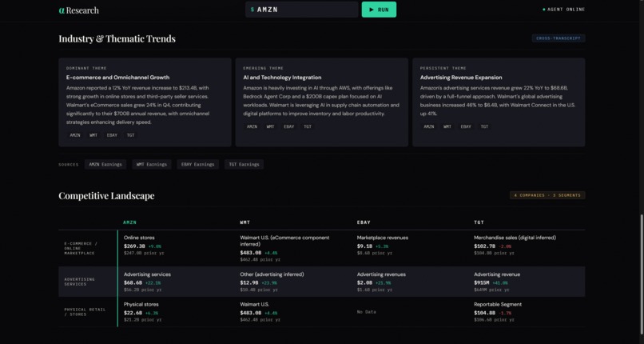Screen dimensions: 644x344
Task: Click the Industry & Thematic Trends heading
Action: tap(117, 38)
